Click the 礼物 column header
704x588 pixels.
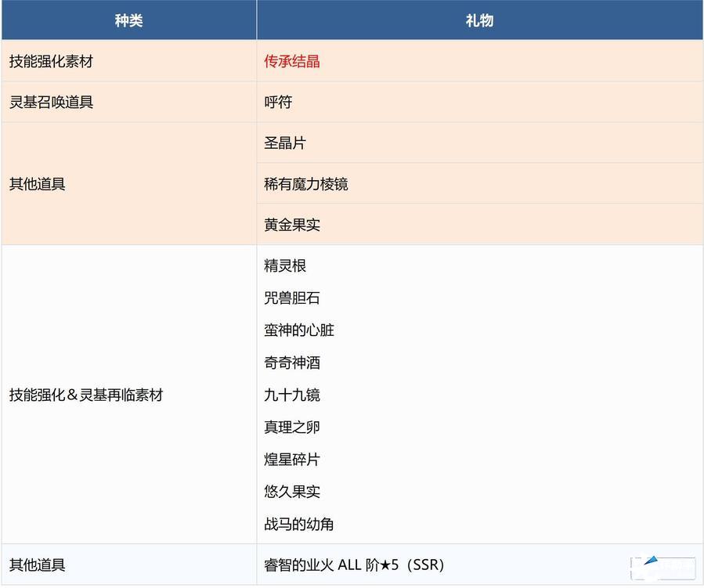pos(479,20)
